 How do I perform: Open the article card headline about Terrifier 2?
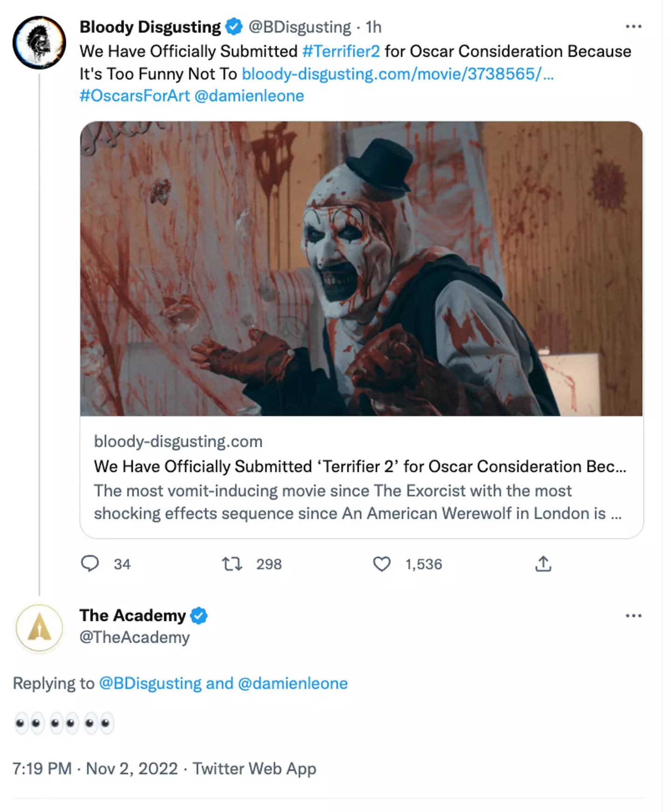[360, 467]
